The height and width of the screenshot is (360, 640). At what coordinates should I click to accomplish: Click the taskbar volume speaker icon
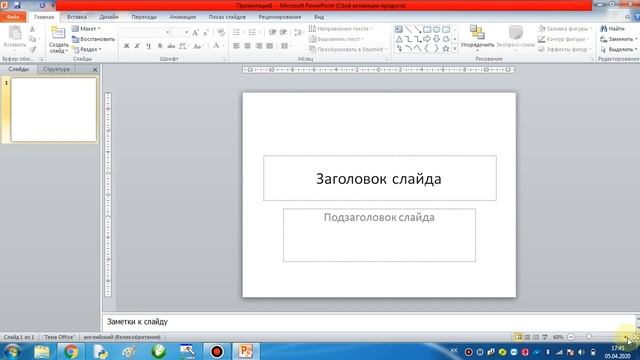point(582,352)
